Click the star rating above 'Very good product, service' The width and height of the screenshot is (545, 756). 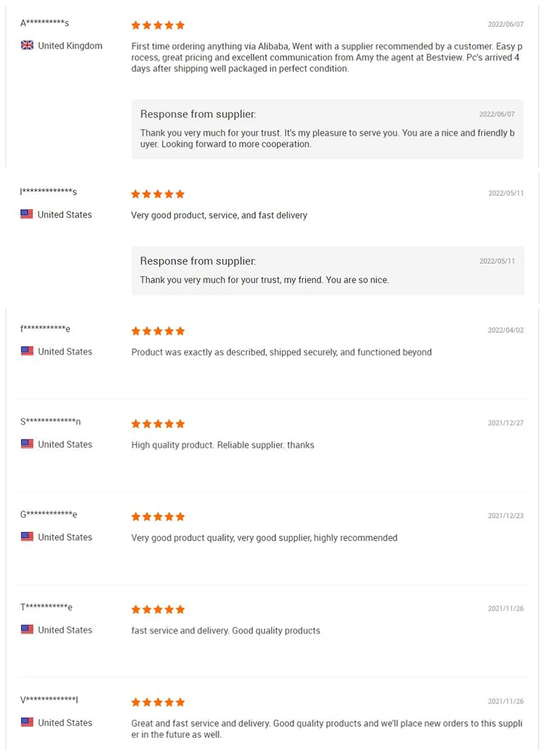click(158, 194)
